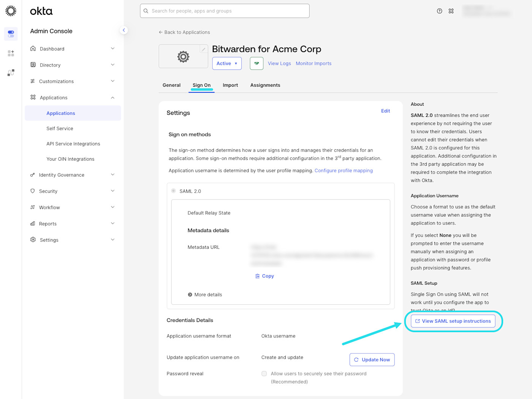Edit app logo with the pencil icon
The height and width of the screenshot is (399, 532).
204,49
